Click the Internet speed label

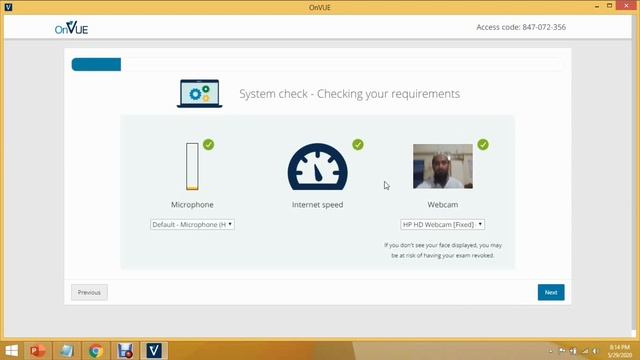click(x=318, y=204)
